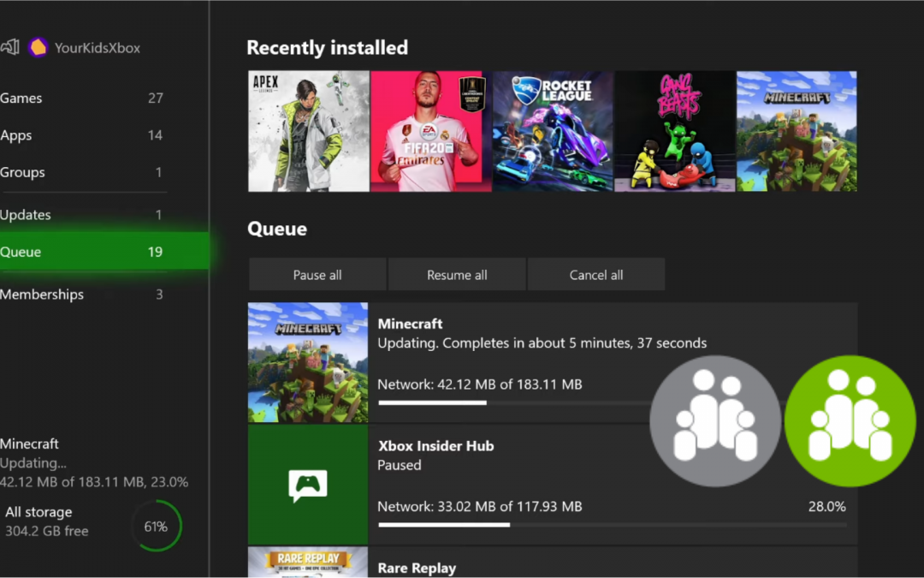Select the Minecraft tile under Recently installed

click(797, 131)
